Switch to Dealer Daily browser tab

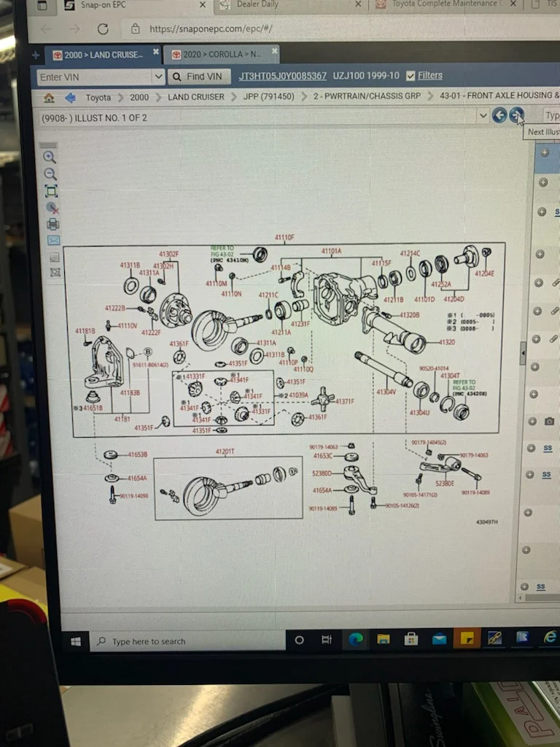tap(292, 5)
